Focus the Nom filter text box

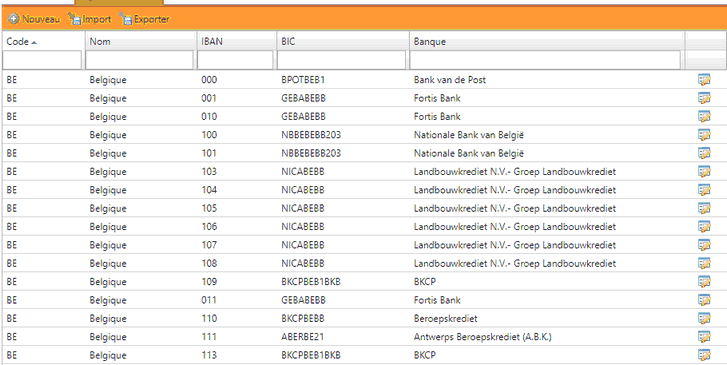click(x=140, y=60)
